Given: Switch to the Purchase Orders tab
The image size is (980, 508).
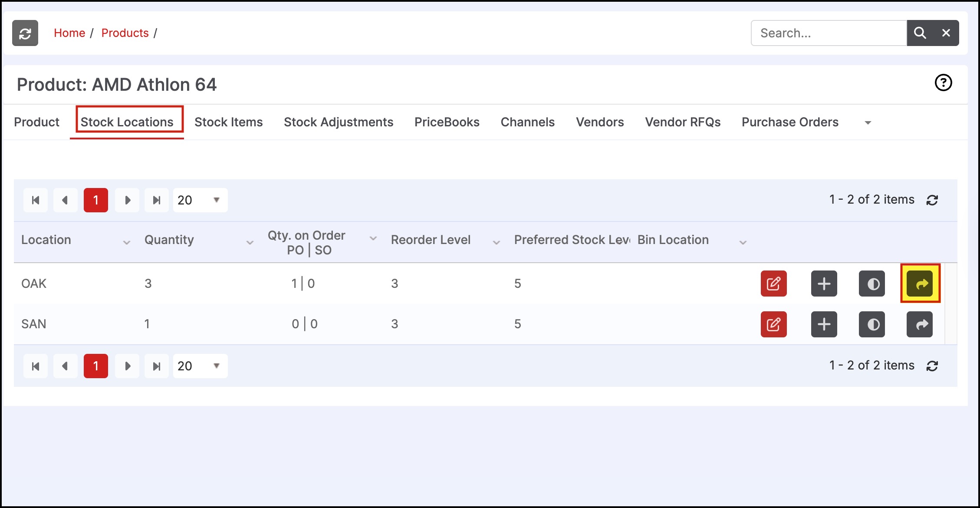Looking at the screenshot, I should [x=790, y=122].
